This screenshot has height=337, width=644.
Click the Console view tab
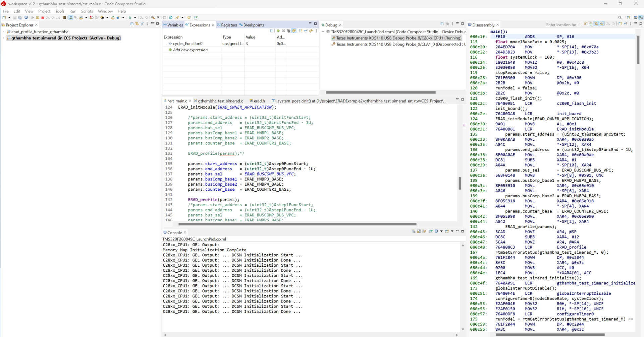coord(174,232)
